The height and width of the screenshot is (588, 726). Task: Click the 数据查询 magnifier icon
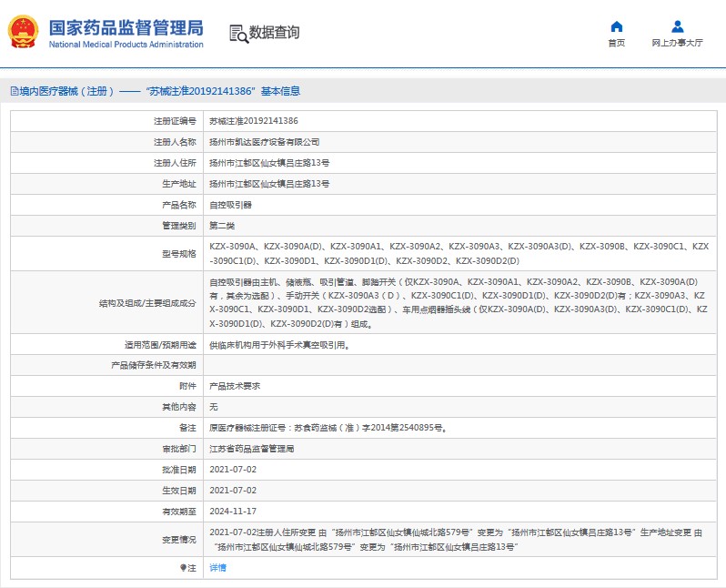pyautogui.click(x=238, y=34)
